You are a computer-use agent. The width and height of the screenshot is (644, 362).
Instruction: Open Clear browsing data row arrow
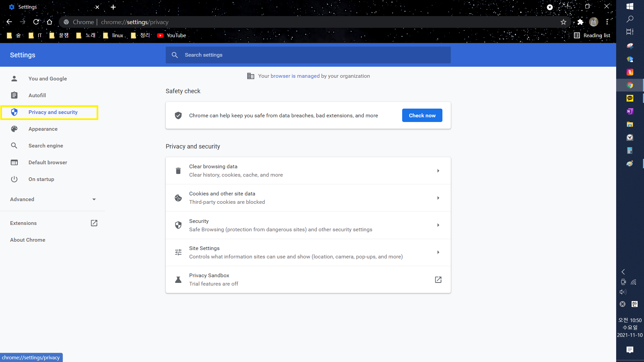point(438,171)
